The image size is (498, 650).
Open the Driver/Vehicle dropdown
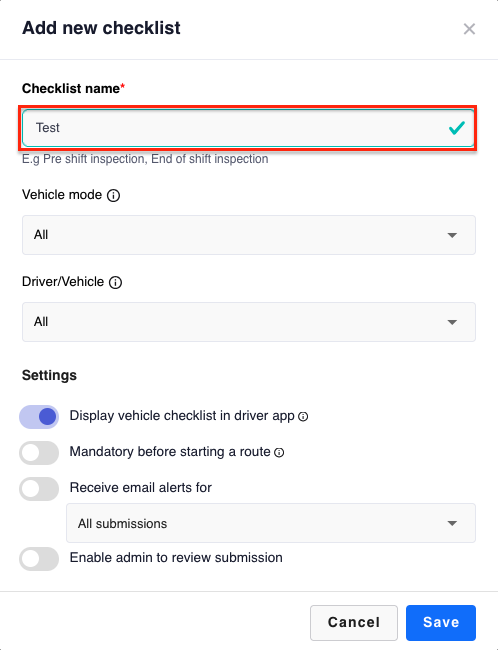click(249, 322)
